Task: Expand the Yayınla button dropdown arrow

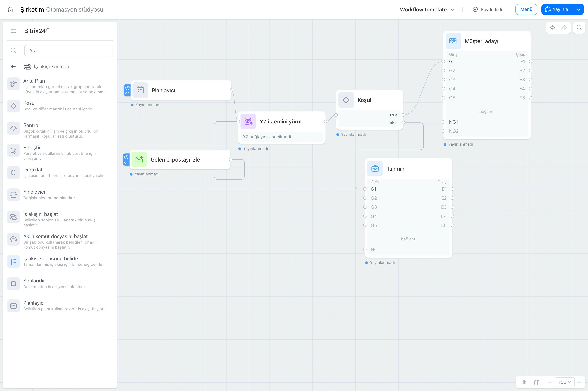Action: pyautogui.click(x=579, y=9)
